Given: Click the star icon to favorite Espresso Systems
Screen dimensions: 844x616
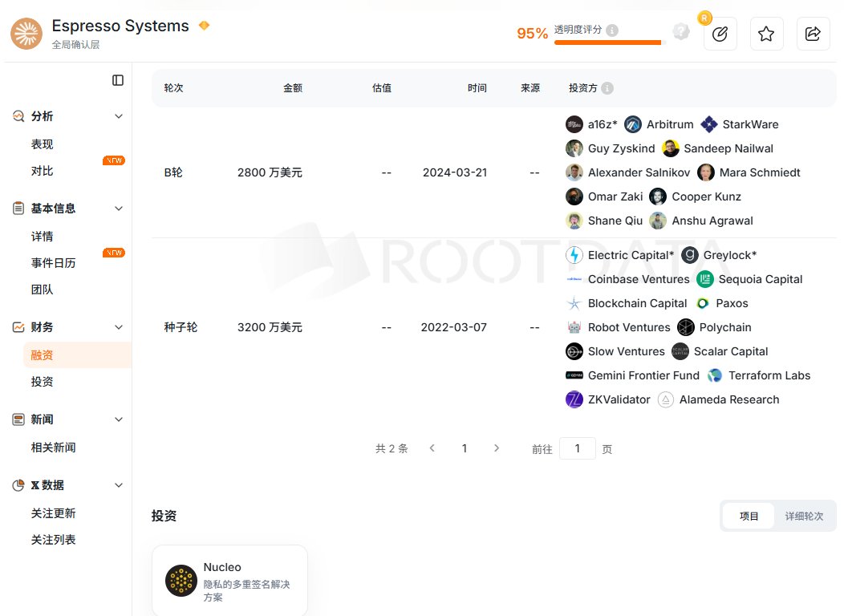Looking at the screenshot, I should [x=766, y=34].
